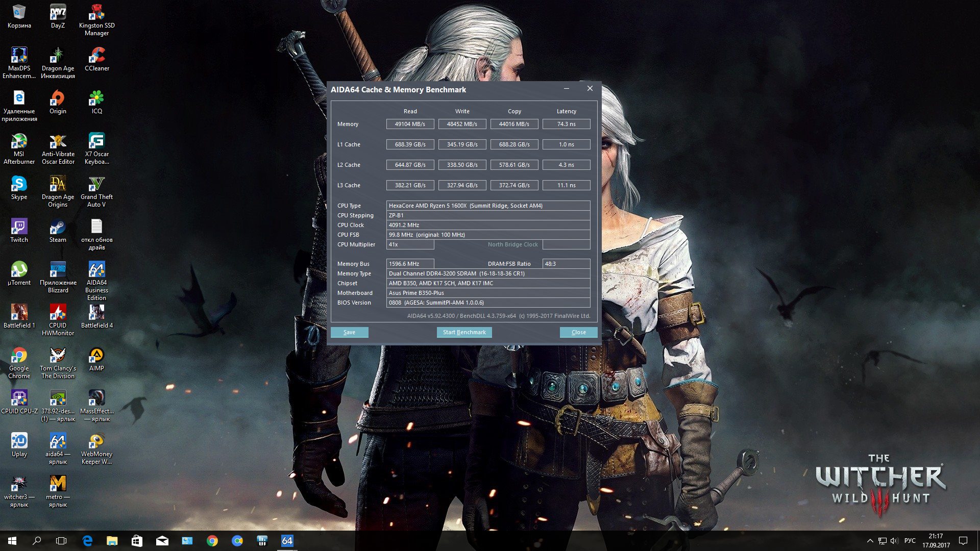Click the Start Benchmark button
This screenshot has width=980, height=551.
(464, 332)
